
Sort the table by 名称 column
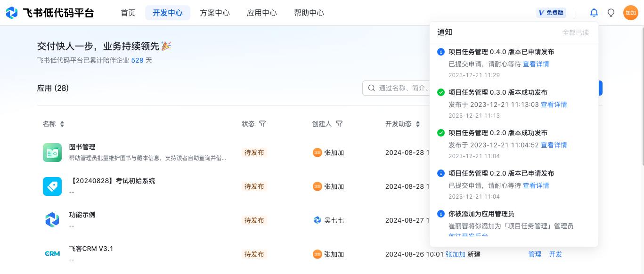pyautogui.click(x=62, y=124)
